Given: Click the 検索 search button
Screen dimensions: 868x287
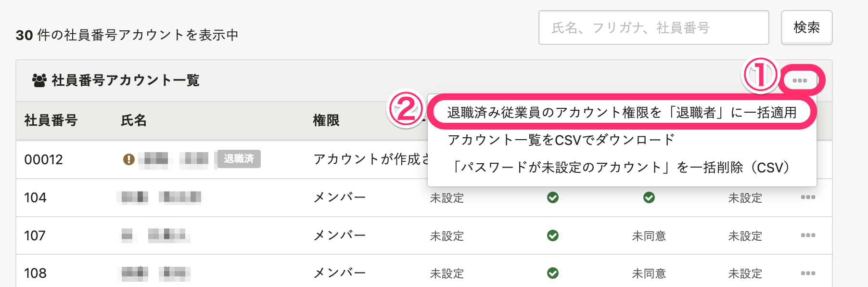Looking at the screenshot, I should tap(806, 27).
